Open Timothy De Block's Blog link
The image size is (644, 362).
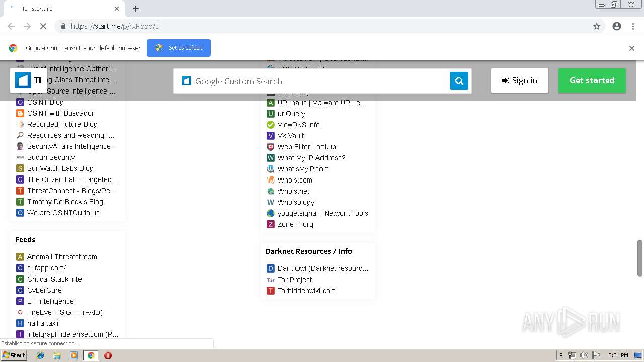tap(65, 202)
